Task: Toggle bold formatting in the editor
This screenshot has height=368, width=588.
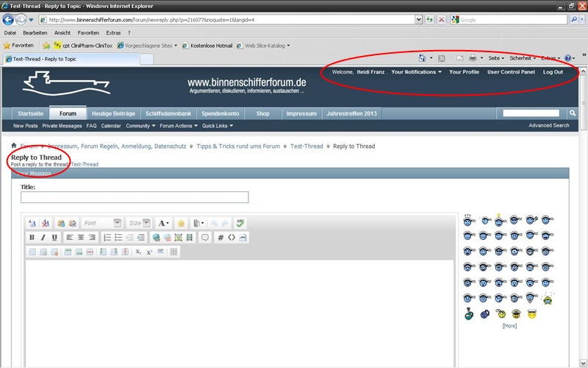Action: (32, 237)
